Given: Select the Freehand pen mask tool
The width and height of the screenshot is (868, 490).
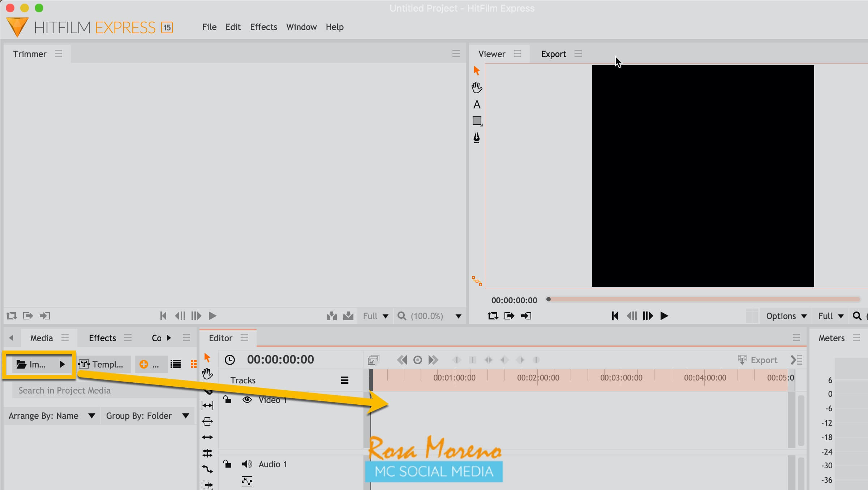Looking at the screenshot, I should 477,138.
